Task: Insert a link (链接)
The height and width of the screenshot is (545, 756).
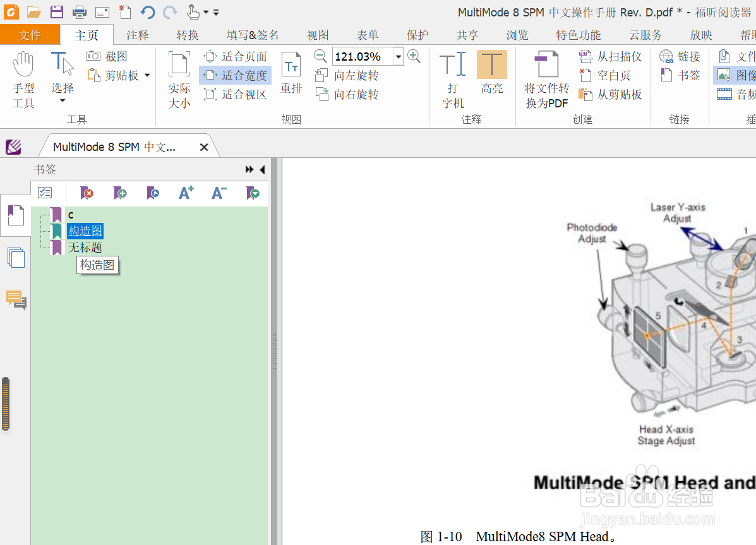Action: coord(680,56)
